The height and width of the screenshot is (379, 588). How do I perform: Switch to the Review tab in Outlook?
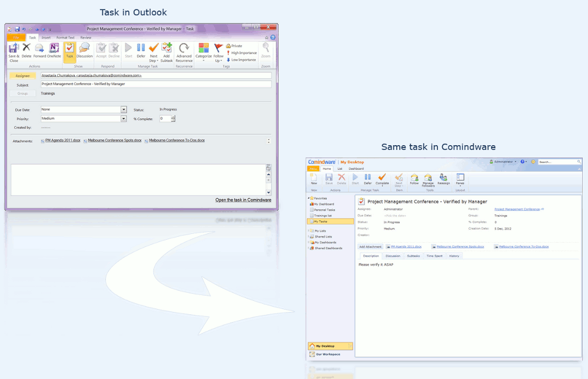(x=85, y=38)
